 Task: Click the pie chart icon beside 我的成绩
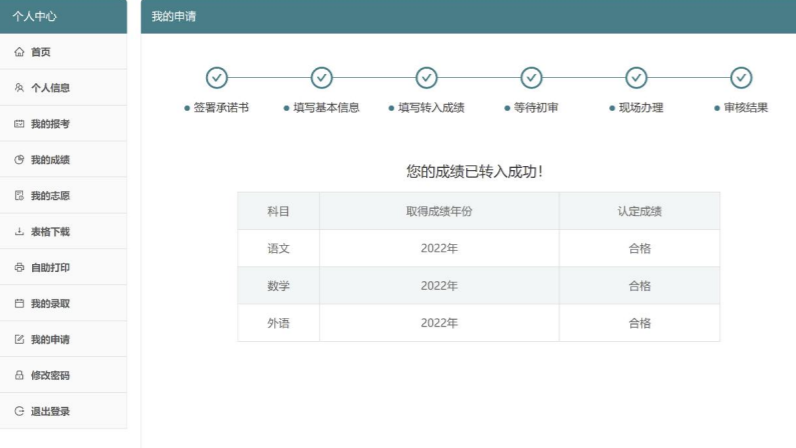click(19, 160)
